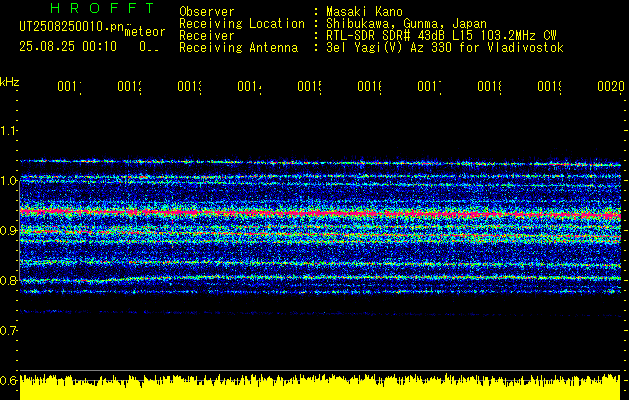
Task: Click the 0020 time marker
Action: (x=611, y=86)
